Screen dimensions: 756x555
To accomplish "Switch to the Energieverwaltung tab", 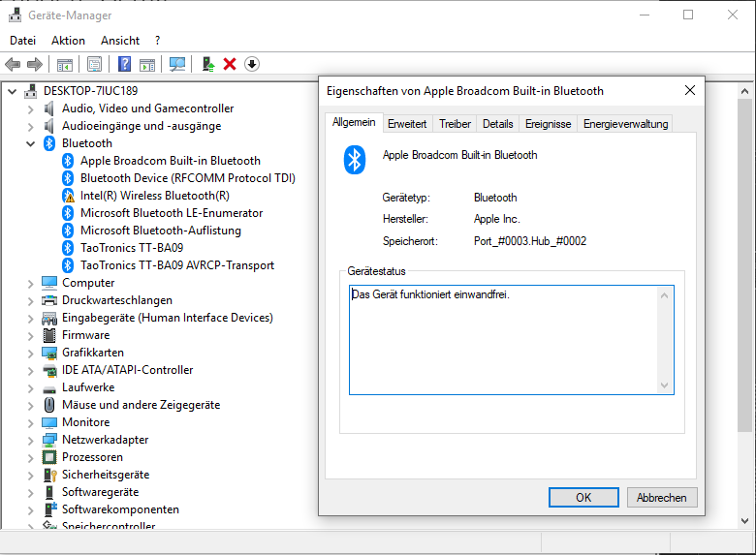I will 625,124.
